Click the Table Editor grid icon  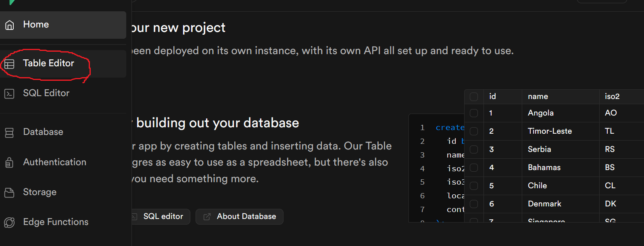coord(9,64)
